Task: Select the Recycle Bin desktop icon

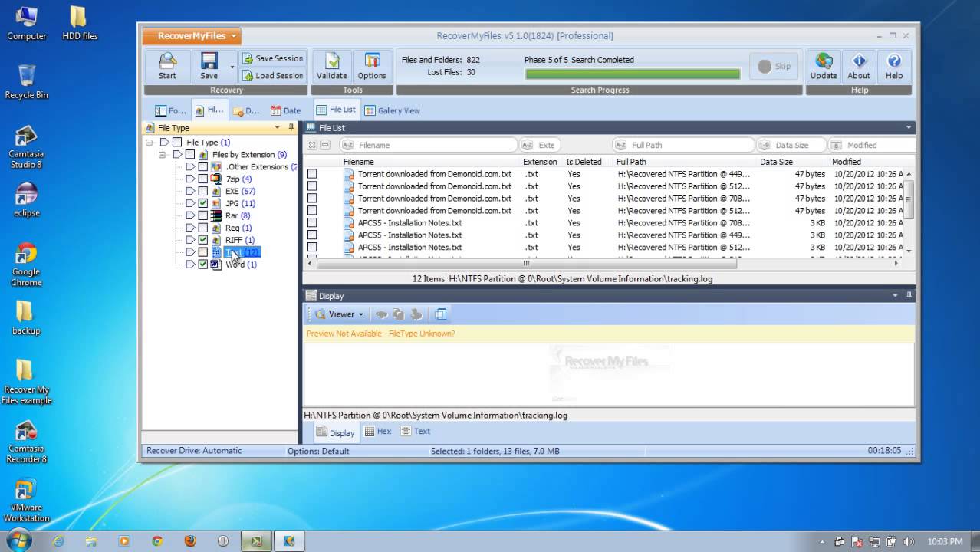Action: click(26, 82)
